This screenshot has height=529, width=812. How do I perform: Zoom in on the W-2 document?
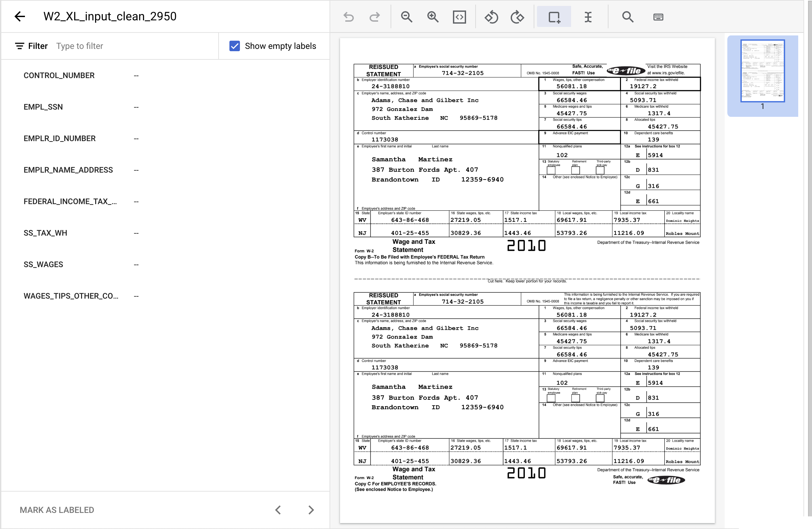[433, 16]
